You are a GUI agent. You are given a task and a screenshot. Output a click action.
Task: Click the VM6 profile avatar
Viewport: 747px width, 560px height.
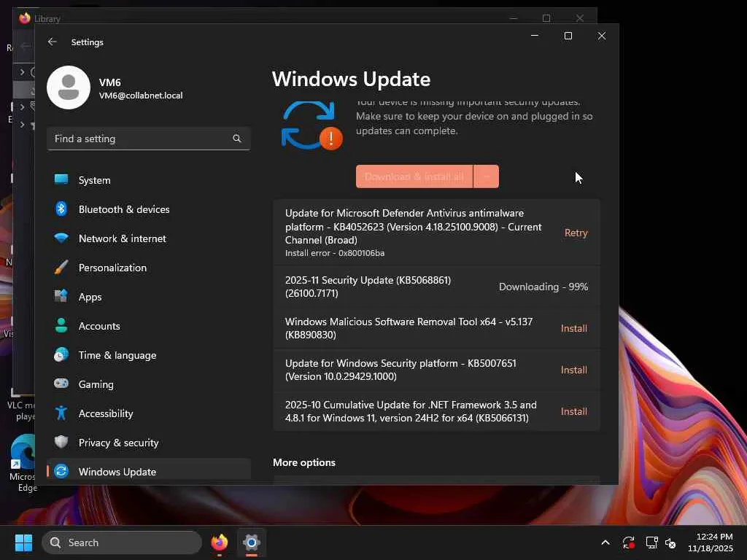point(69,87)
